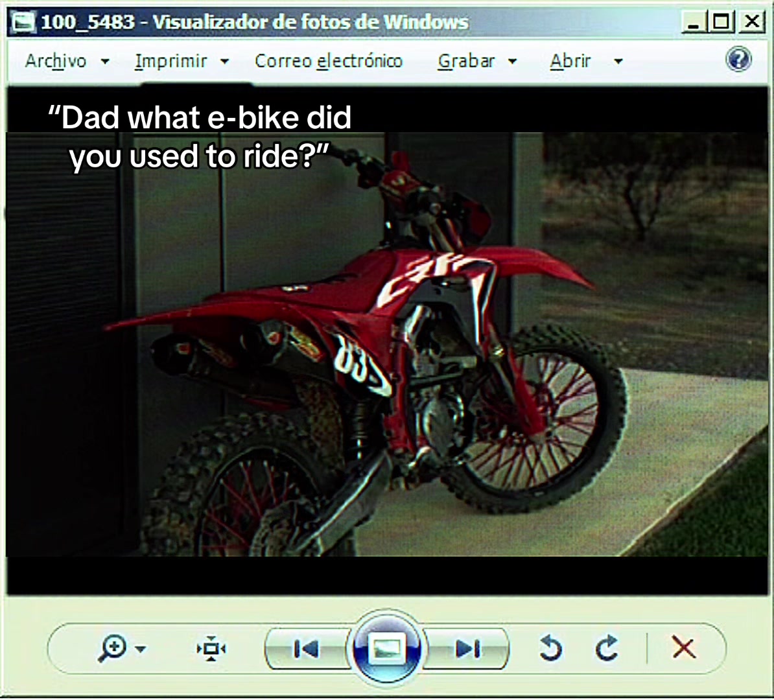The width and height of the screenshot is (774, 700).
Task: Rotate the photo clockwise
Action: tap(607, 648)
